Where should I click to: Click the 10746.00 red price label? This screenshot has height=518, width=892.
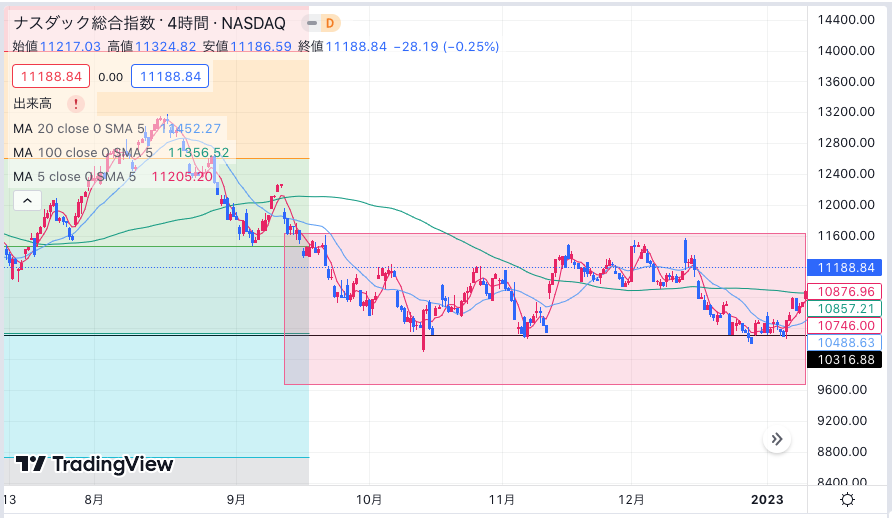(x=845, y=326)
